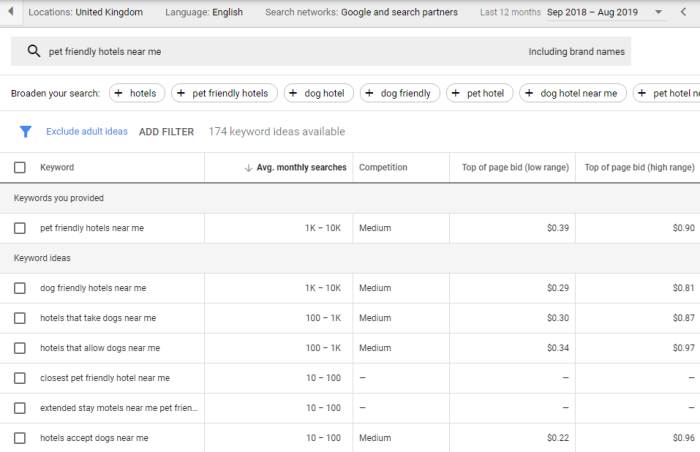Tick 'hotels accept dogs near me' checkbox
The height and width of the screenshot is (452, 700).
click(x=20, y=438)
